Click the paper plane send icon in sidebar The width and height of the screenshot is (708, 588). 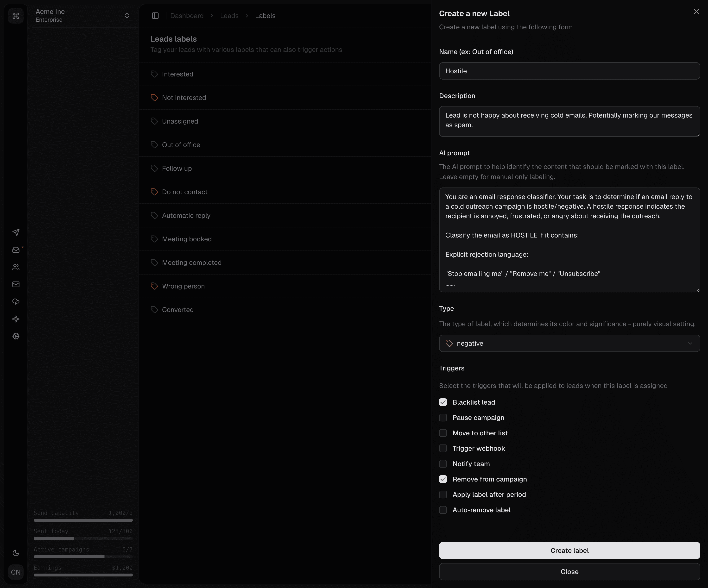click(16, 232)
